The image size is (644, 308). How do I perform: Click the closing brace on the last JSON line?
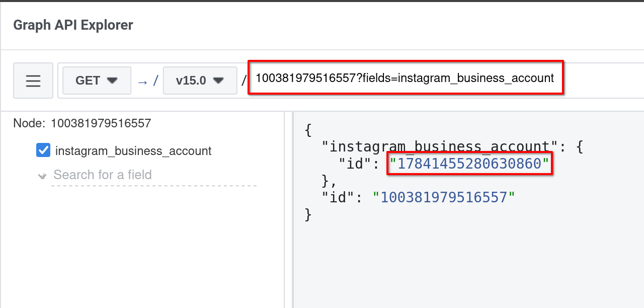[308, 214]
